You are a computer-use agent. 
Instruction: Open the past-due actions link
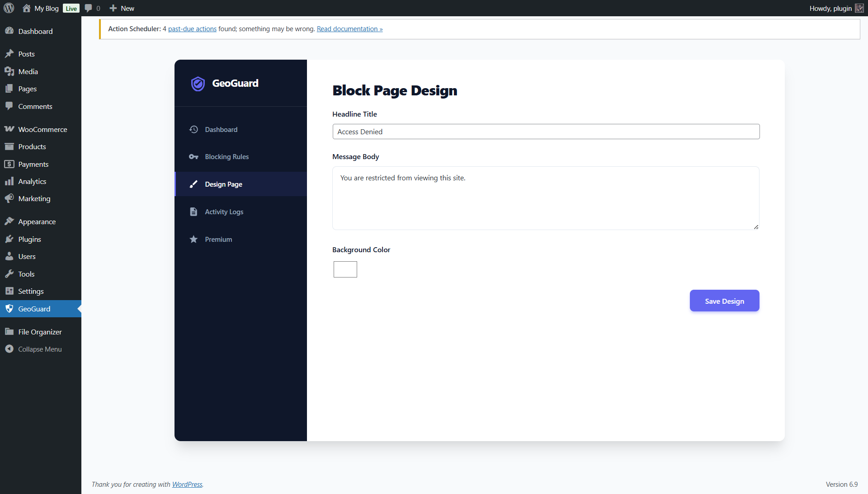click(192, 29)
